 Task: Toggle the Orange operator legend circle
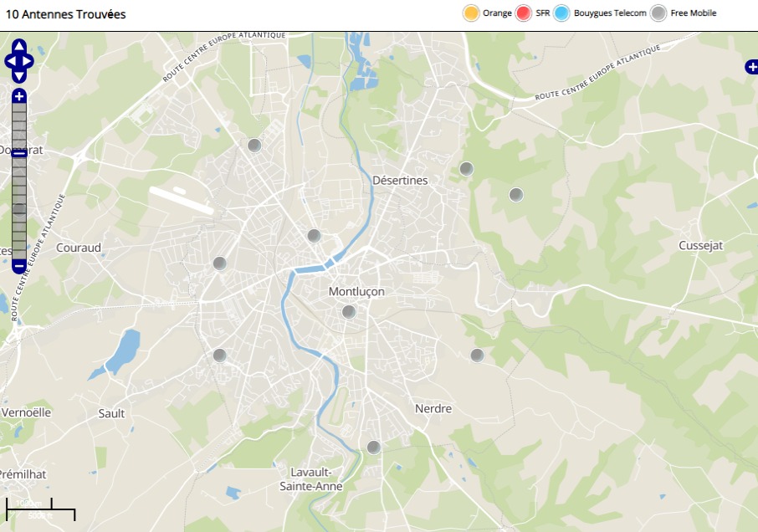pos(471,13)
